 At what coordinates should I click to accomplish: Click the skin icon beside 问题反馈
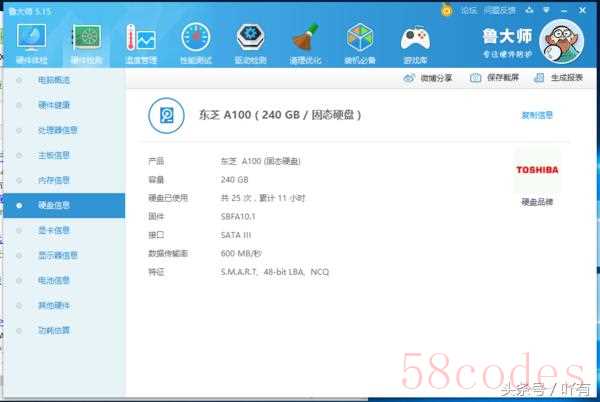(x=529, y=10)
